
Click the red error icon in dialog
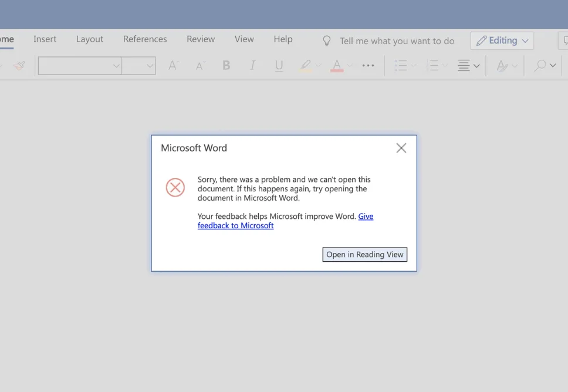coord(175,187)
